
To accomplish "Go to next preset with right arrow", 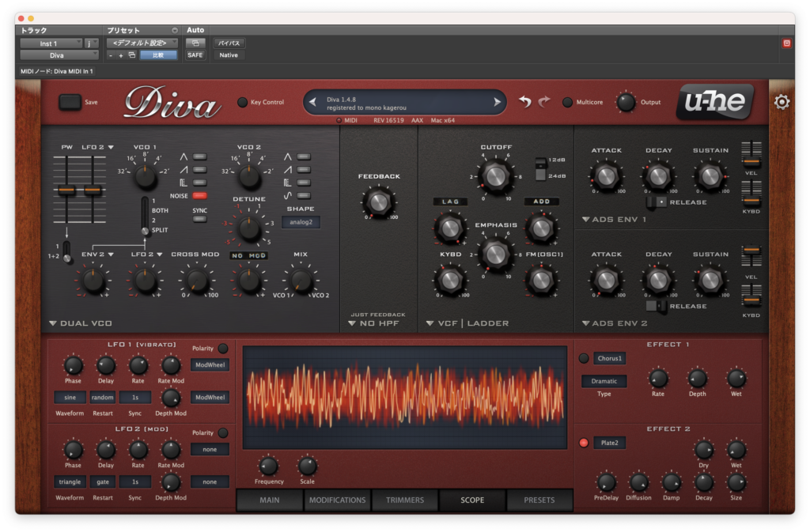I will coord(497,102).
